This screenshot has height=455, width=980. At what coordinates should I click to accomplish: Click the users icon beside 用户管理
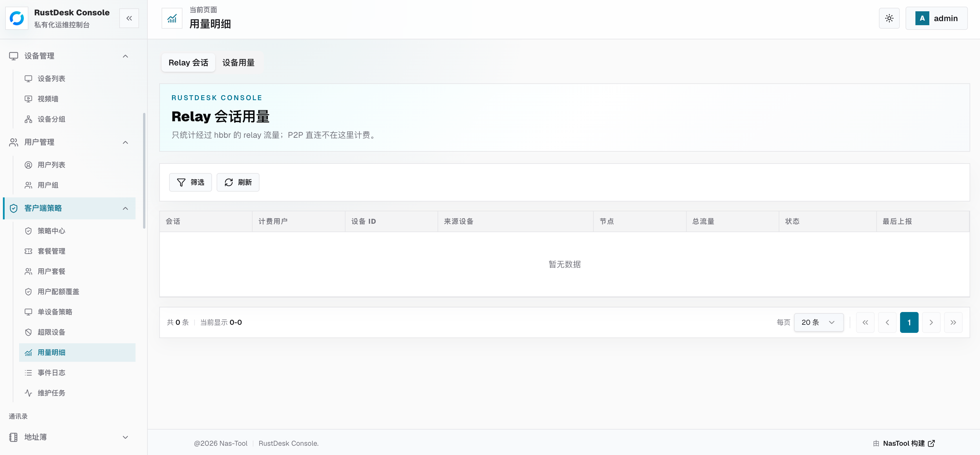14,142
